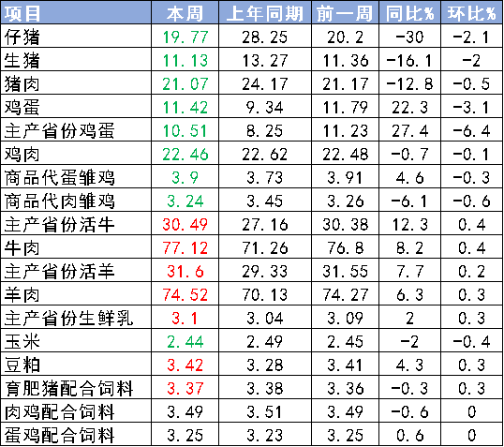Click the 0.2 环比 value for 活羊
504x447 pixels.
(x=471, y=272)
